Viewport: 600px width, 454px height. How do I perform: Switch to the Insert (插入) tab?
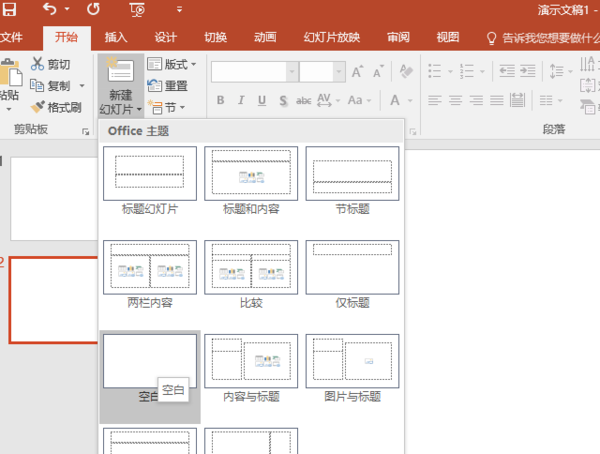116,37
